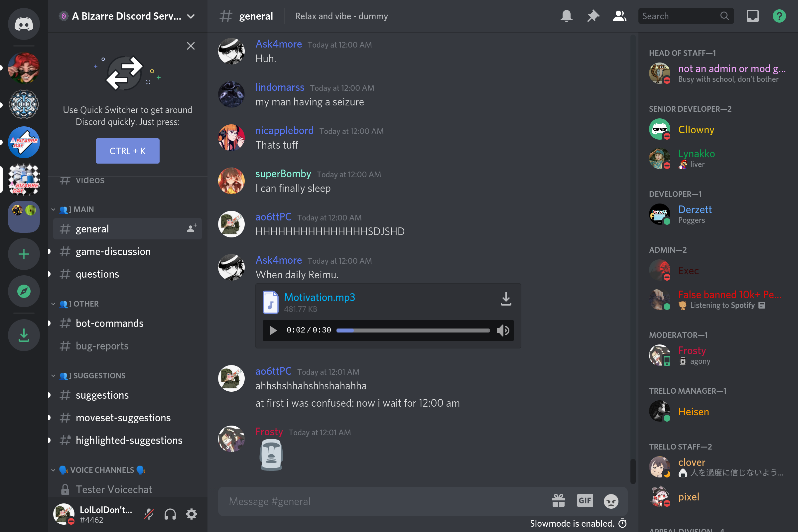
Task: Select the game-discussion channel
Action: click(x=113, y=251)
